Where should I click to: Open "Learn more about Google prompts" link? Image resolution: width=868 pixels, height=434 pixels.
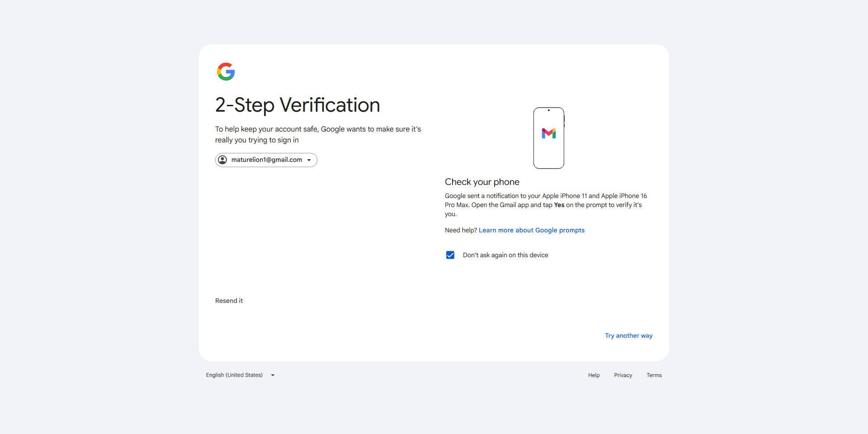[532, 230]
